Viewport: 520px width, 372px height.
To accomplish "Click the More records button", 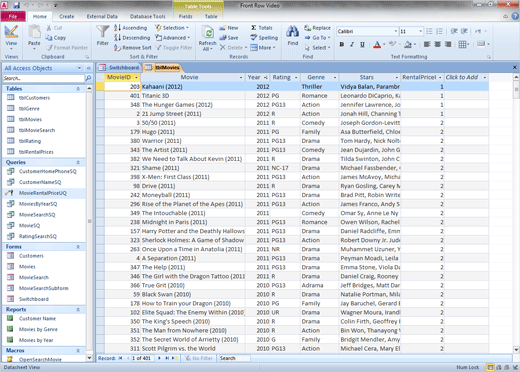I will (263, 48).
